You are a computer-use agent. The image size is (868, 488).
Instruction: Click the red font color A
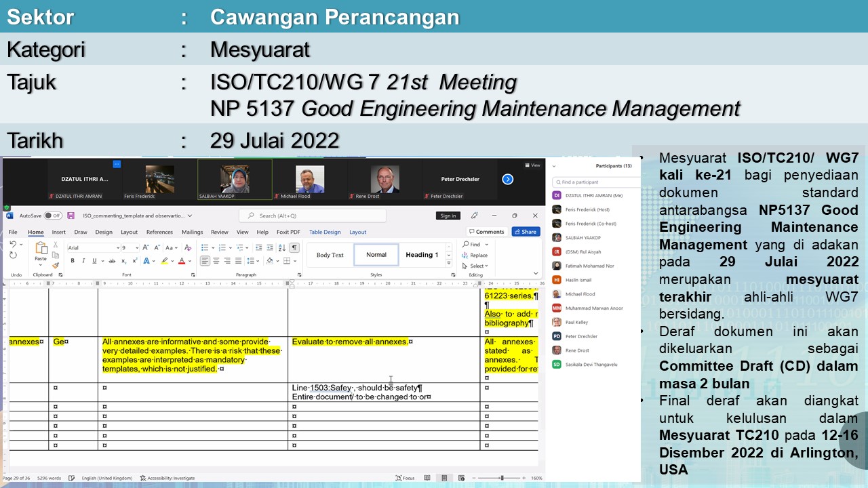(182, 261)
